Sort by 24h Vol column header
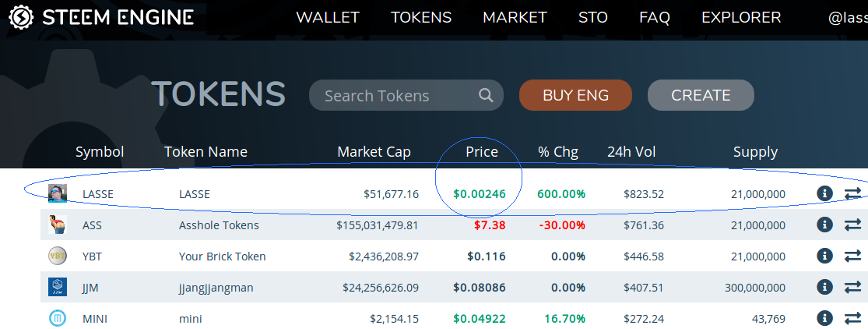Screen dimensions: 868x329 click(631, 151)
